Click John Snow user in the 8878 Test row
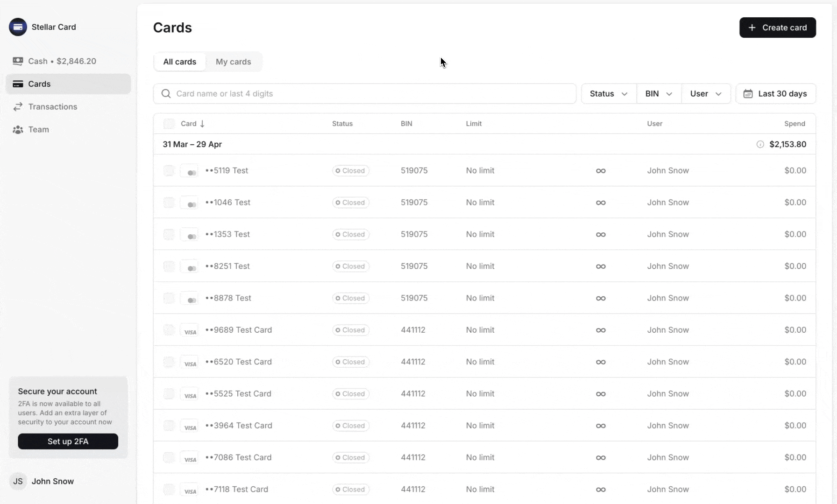Screen dimensions: 837x504 668,298
